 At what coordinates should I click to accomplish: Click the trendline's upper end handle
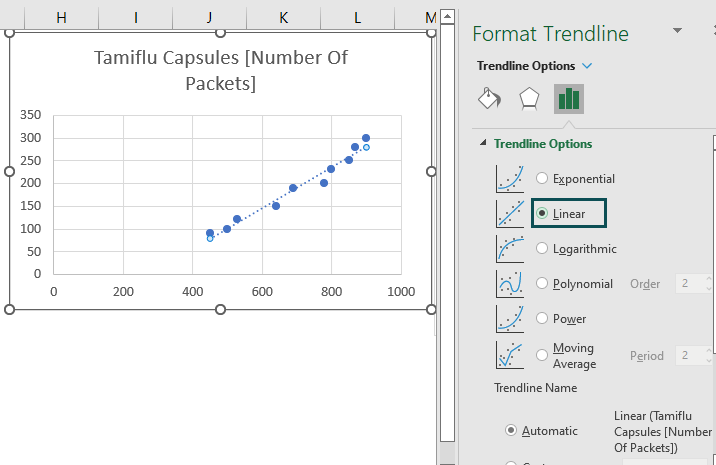pyautogui.click(x=366, y=147)
